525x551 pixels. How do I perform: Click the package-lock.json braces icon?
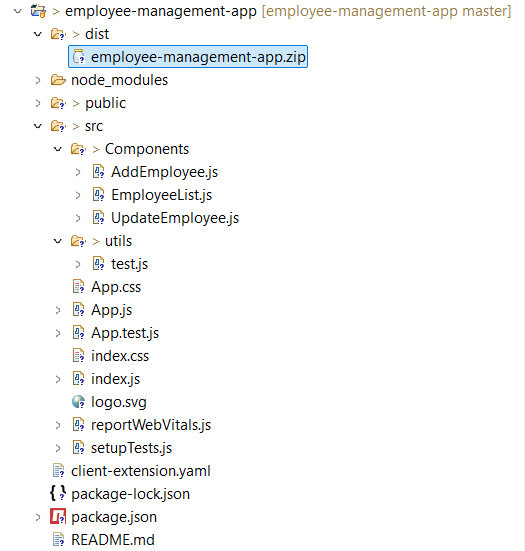coord(58,493)
